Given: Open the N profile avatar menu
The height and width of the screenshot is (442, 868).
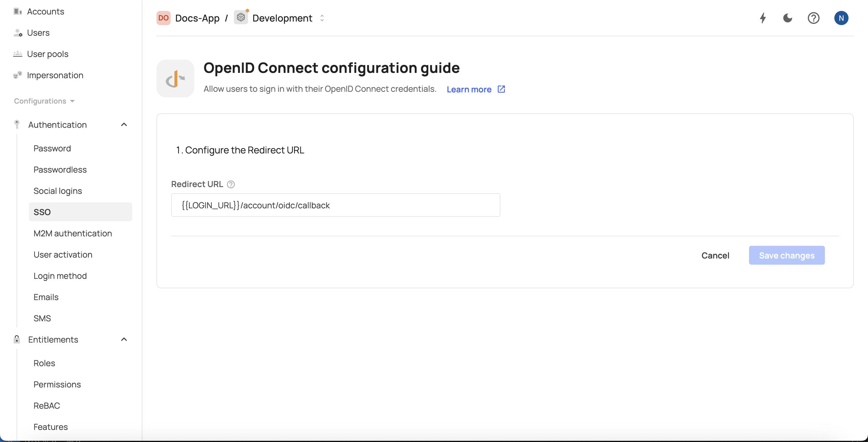Looking at the screenshot, I should point(841,18).
